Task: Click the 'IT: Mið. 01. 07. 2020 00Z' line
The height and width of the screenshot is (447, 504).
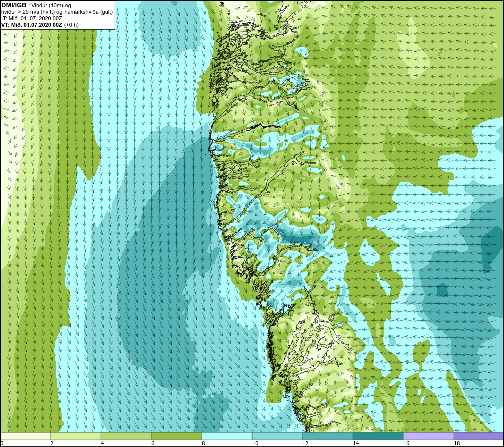Action: coord(32,18)
